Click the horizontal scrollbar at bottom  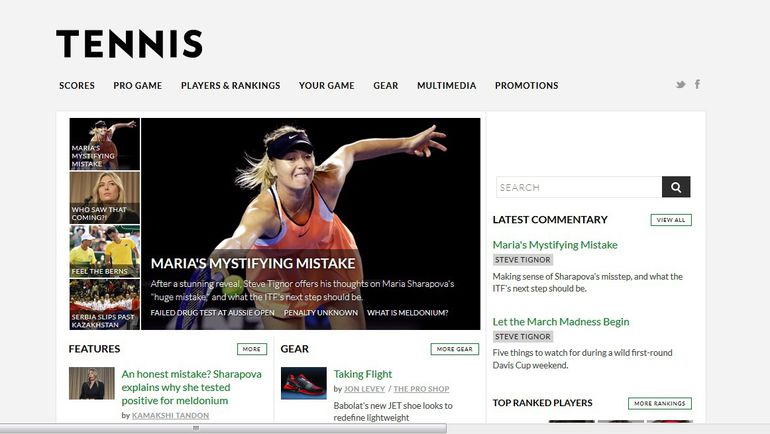click(223, 429)
